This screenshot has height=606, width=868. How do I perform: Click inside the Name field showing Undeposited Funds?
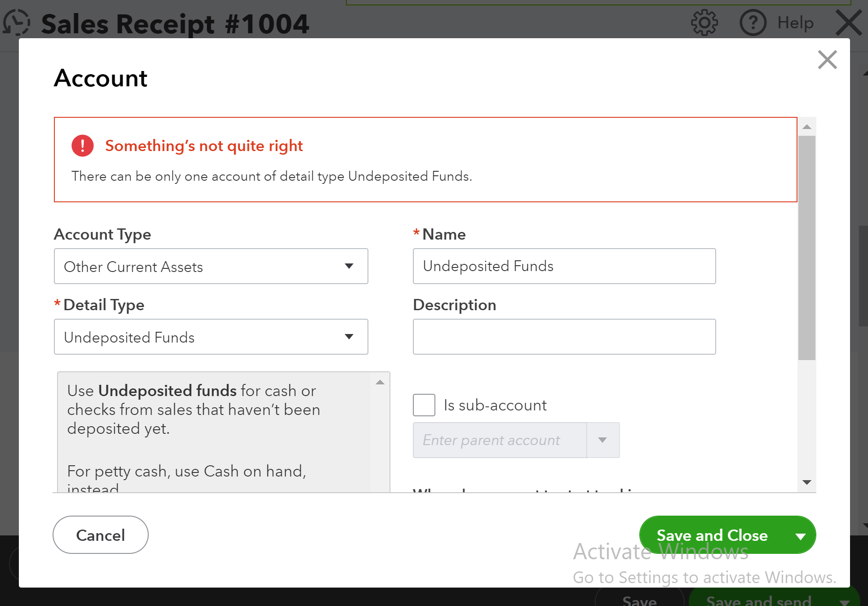(x=564, y=266)
